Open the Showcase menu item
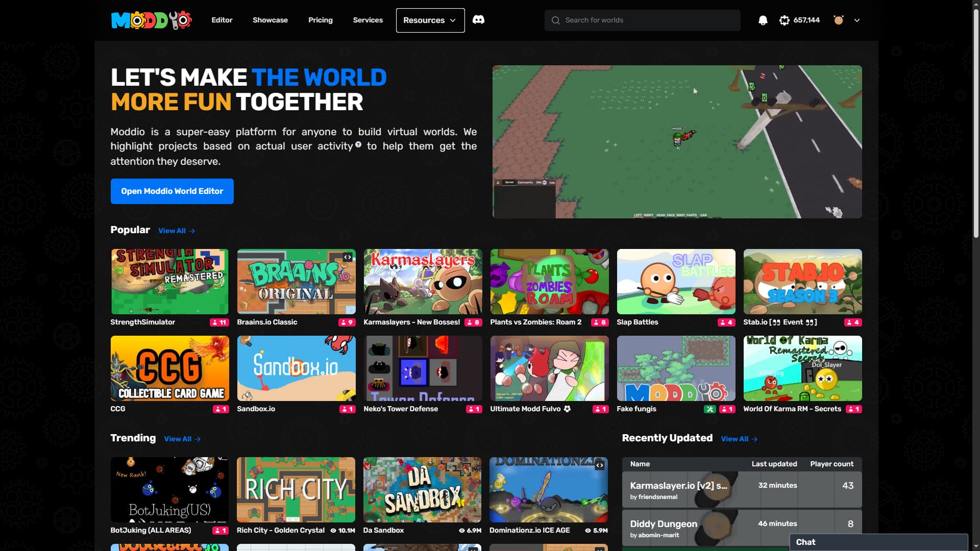The height and width of the screenshot is (551, 980). point(270,20)
